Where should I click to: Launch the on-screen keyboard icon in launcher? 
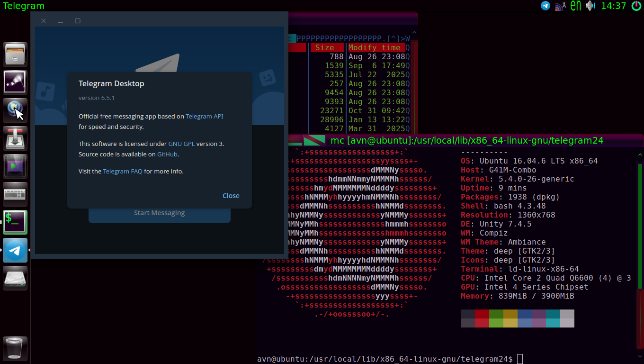(16, 194)
